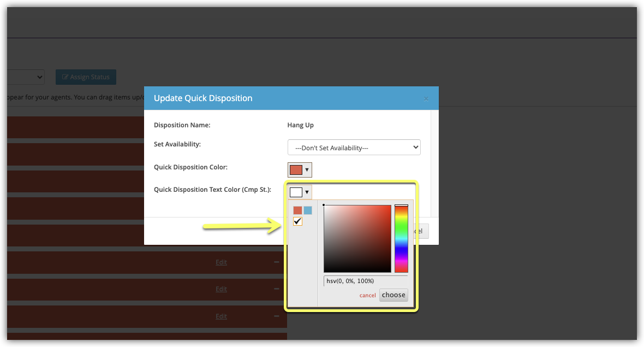Pick the blue palette swatch
Image resolution: width=644 pixels, height=347 pixels.
[308, 210]
